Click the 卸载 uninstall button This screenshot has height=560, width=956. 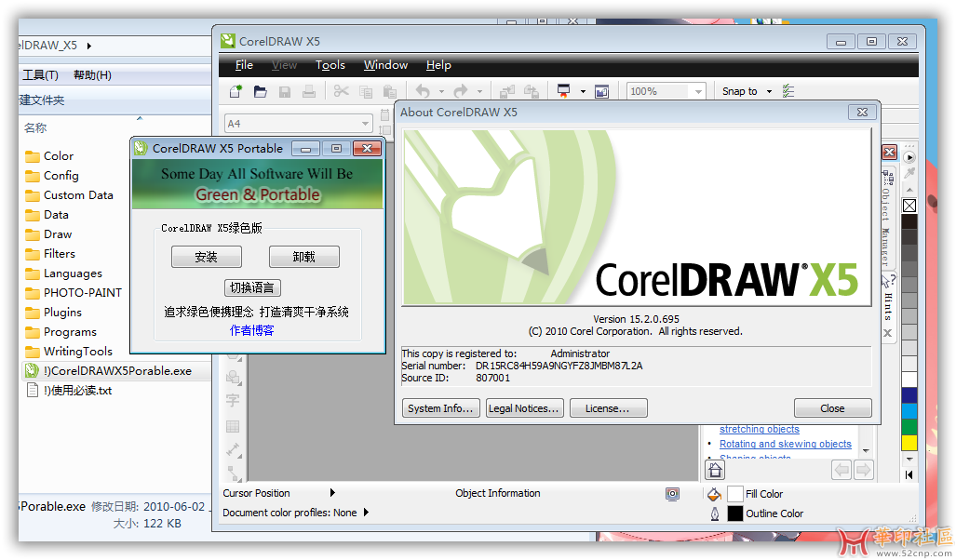tap(303, 257)
